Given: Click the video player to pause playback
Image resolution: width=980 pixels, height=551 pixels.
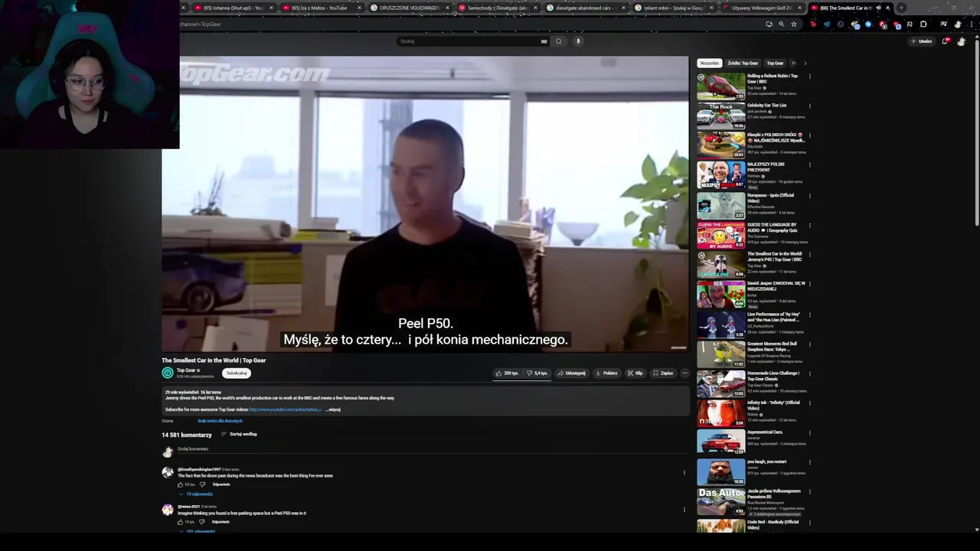Looking at the screenshot, I should point(425,204).
